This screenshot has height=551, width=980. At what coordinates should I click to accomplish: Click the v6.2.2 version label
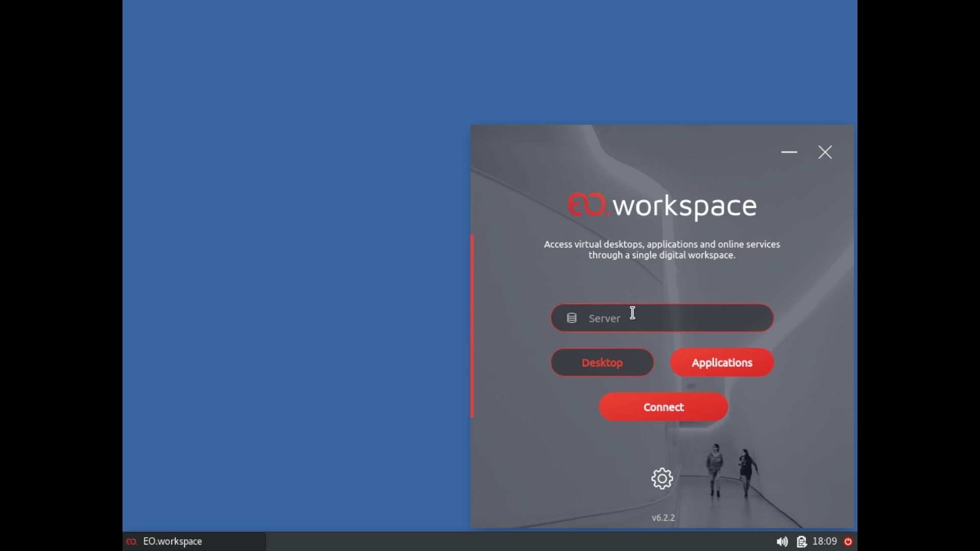point(663,518)
